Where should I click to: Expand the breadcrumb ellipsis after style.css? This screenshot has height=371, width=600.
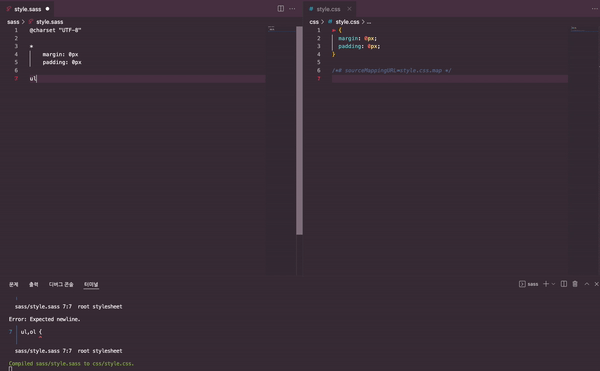pyautogui.click(x=369, y=22)
